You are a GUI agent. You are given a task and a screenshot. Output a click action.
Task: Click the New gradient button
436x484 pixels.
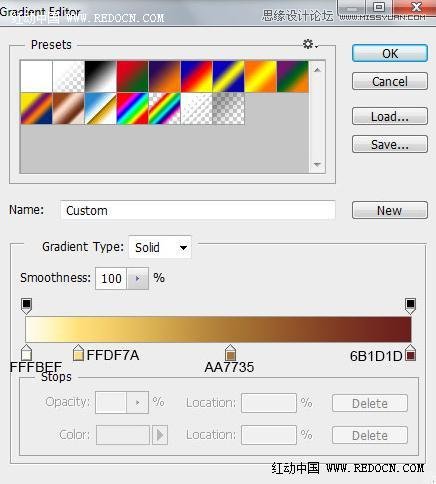tap(390, 210)
